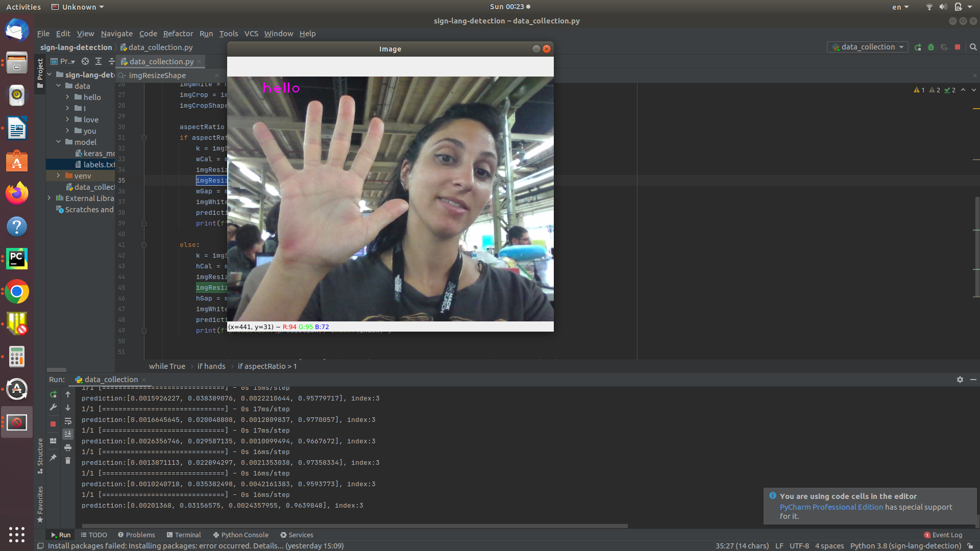Screen dimensions: 980x551
Task: Open Run panel settings gear
Action: pyautogui.click(x=960, y=380)
